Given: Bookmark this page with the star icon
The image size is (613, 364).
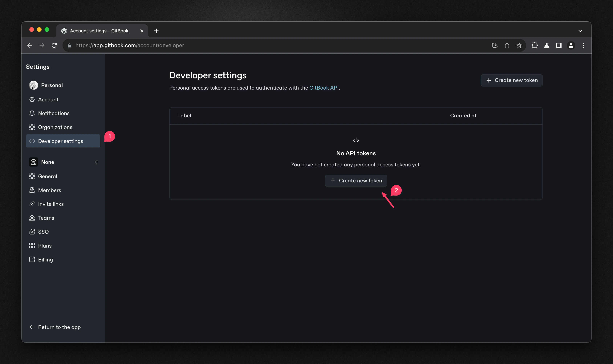Looking at the screenshot, I should click(519, 45).
